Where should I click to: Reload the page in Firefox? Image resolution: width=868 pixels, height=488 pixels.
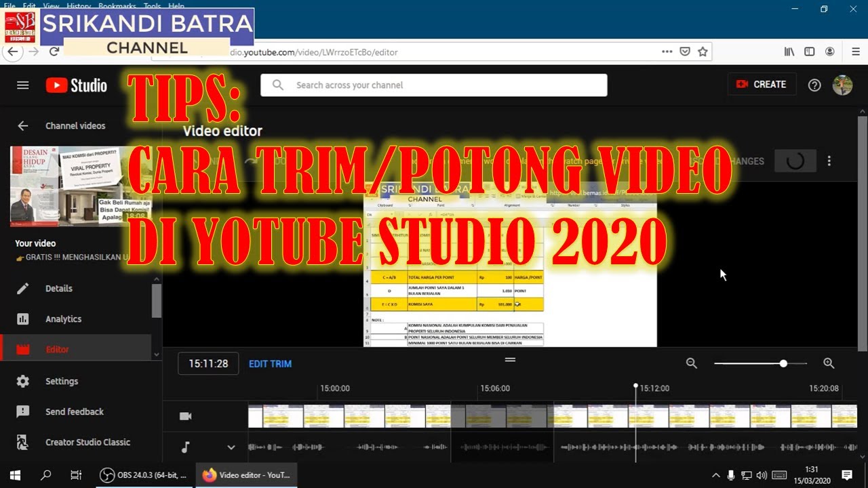pos(54,52)
